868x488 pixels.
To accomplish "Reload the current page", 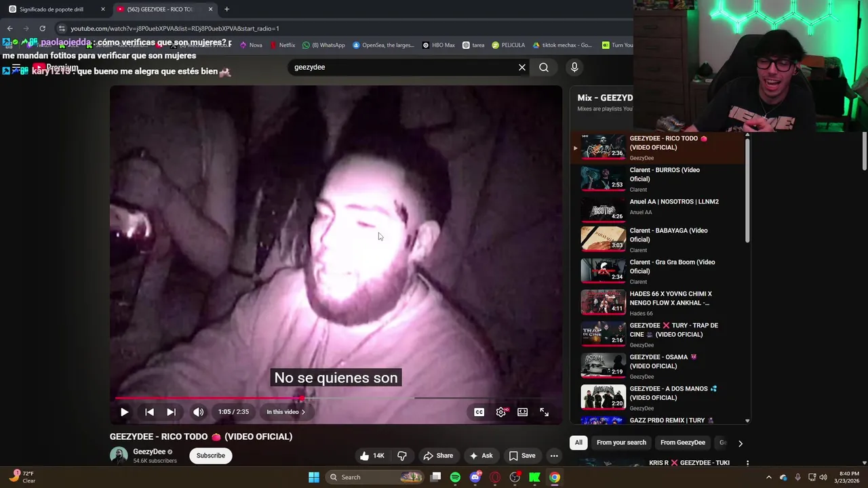I will pyautogui.click(x=42, y=28).
